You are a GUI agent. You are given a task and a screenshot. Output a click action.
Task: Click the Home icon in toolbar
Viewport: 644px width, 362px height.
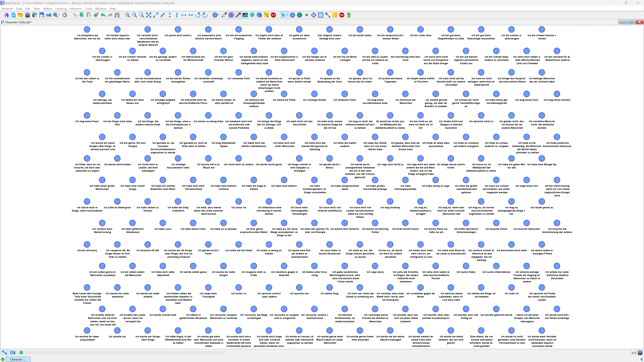pos(7,15)
